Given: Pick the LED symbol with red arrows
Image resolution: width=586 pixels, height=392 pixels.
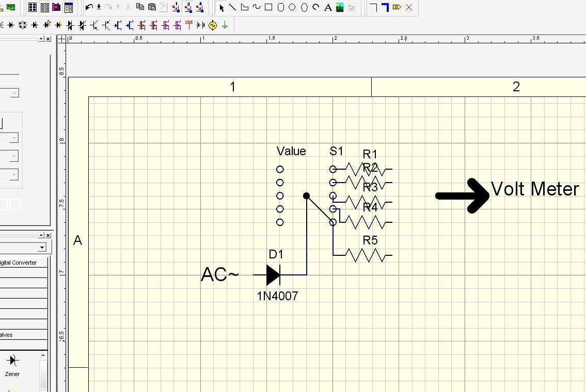Looking at the screenshot, I should tap(46, 25).
